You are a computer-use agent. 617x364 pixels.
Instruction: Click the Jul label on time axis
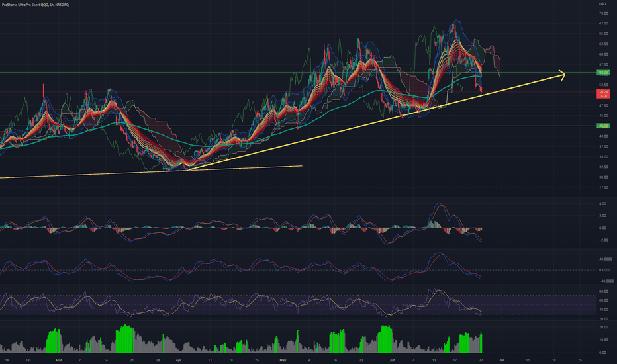(x=502, y=360)
